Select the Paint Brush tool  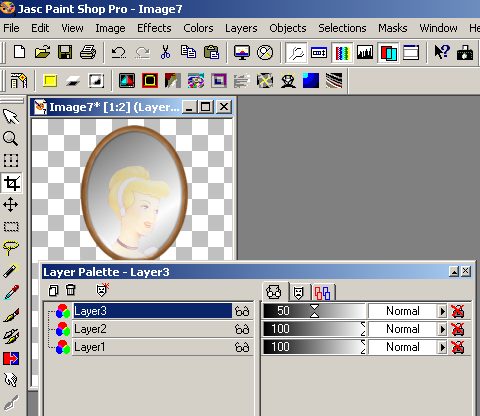11,315
